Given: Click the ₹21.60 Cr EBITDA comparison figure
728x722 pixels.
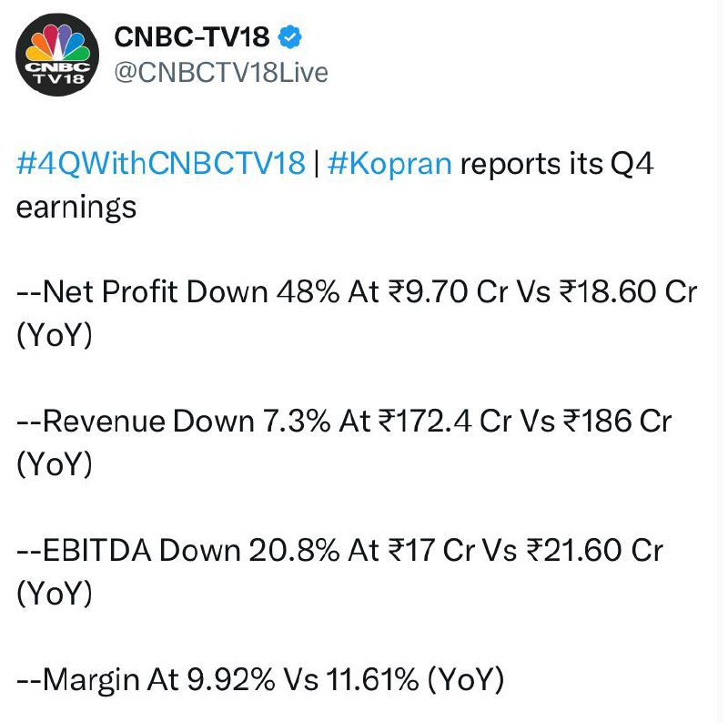Looking at the screenshot, I should click(595, 551).
